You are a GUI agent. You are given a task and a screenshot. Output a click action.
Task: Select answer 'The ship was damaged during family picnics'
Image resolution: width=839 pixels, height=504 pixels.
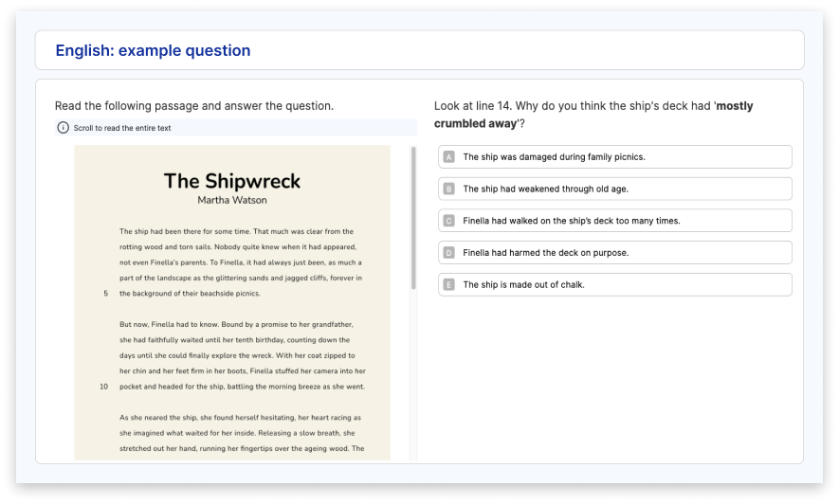point(615,157)
